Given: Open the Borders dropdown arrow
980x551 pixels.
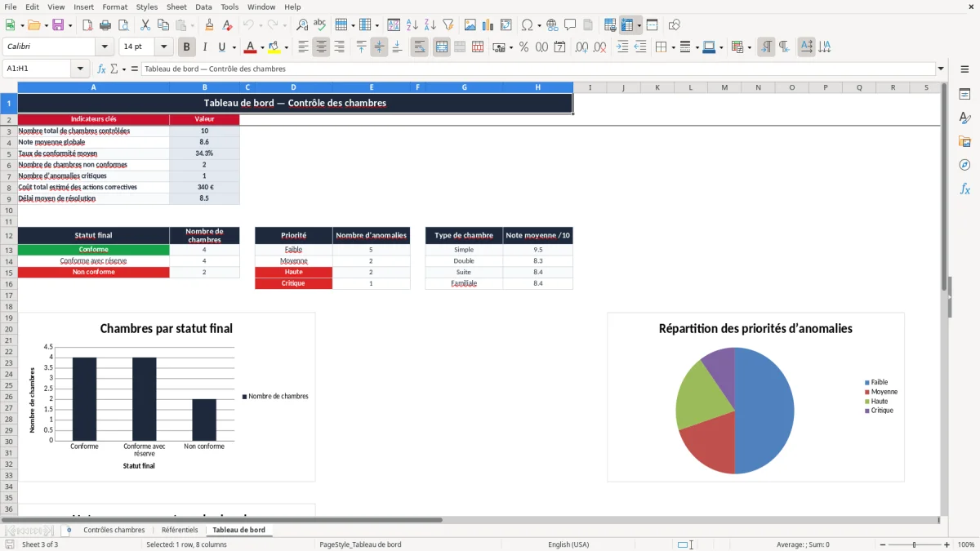Looking at the screenshot, I should pyautogui.click(x=673, y=47).
